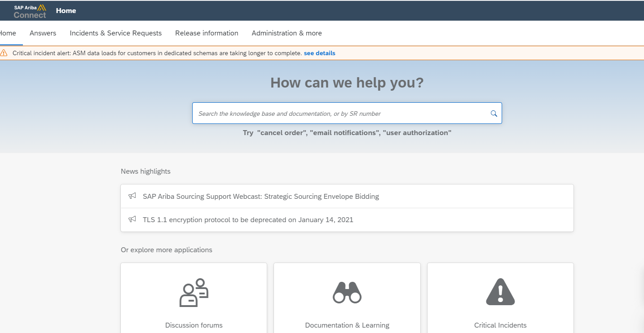644x333 pixels.
Task: Open the Answers tab
Action: pyautogui.click(x=43, y=33)
